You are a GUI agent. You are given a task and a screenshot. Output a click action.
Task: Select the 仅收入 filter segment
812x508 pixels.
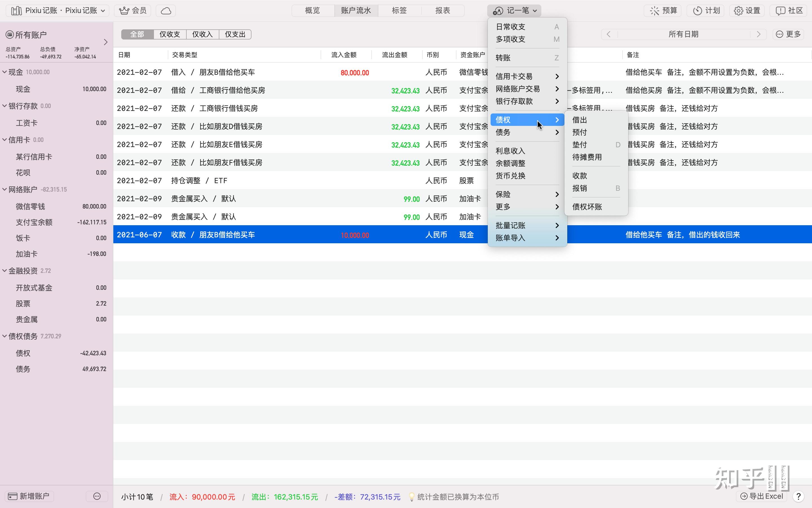[202, 34]
